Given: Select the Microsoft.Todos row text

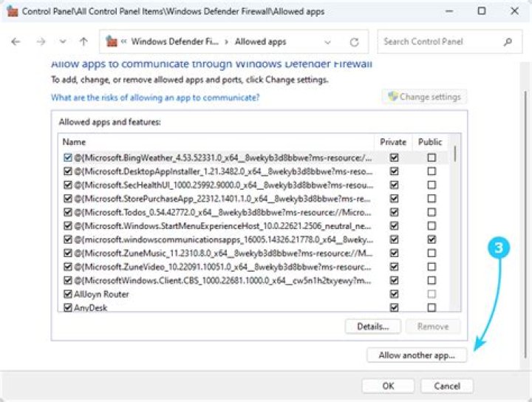Looking at the screenshot, I should click(x=222, y=212).
